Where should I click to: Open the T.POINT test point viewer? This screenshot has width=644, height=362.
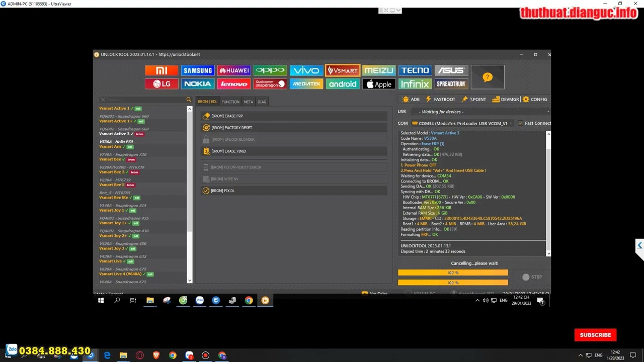pos(473,100)
